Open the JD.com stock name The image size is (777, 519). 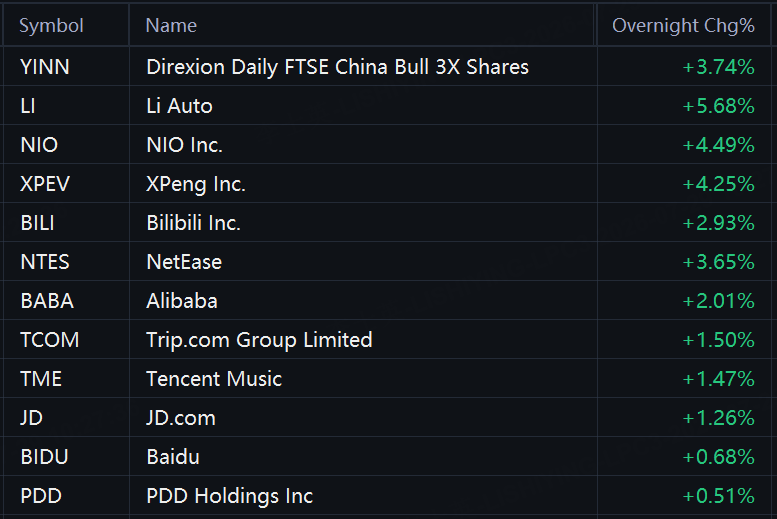pyautogui.click(x=181, y=418)
